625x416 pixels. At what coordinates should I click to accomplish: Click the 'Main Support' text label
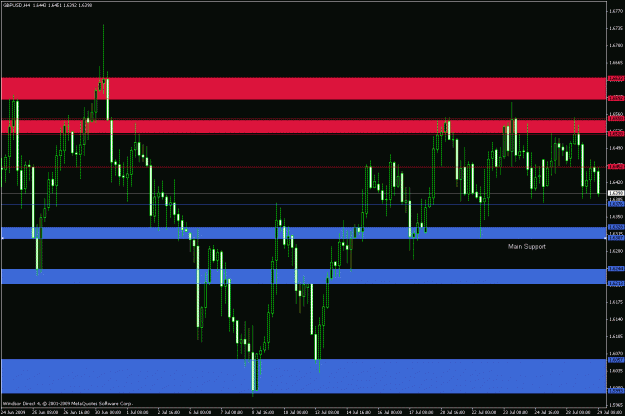pos(527,247)
